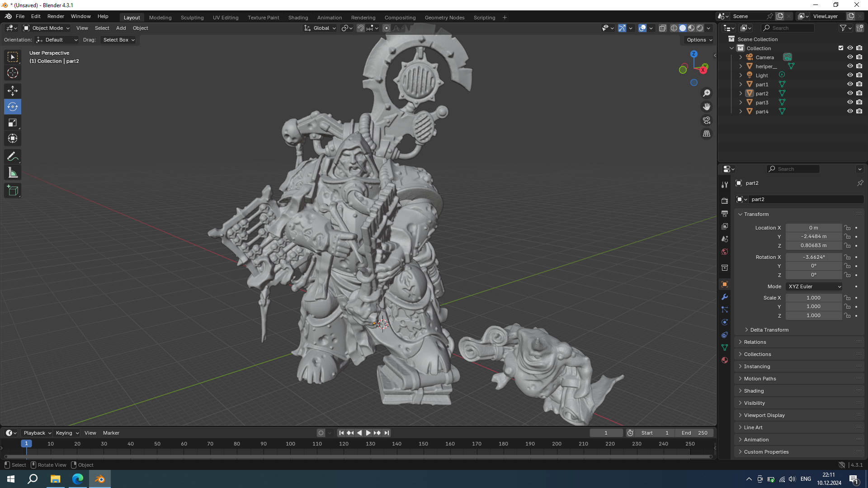
Task: Hide part3 in viewport using eye icon
Action: [850, 103]
